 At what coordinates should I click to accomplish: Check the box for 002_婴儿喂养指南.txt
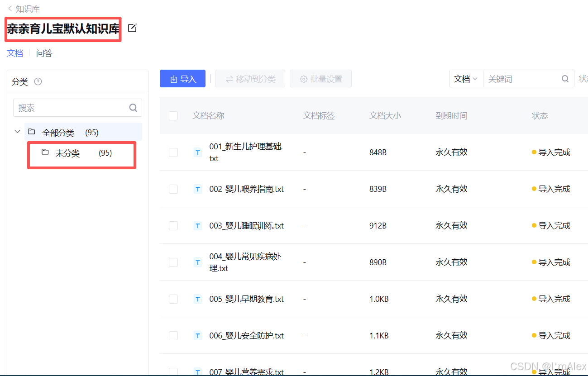[173, 189]
